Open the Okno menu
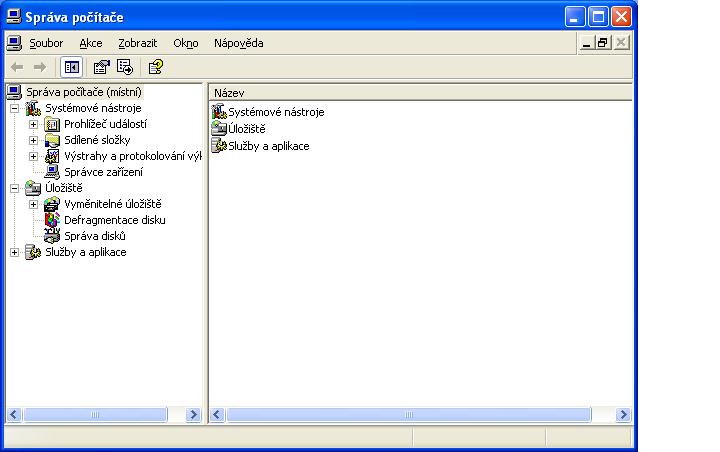This screenshot has width=720, height=452. pos(186,43)
